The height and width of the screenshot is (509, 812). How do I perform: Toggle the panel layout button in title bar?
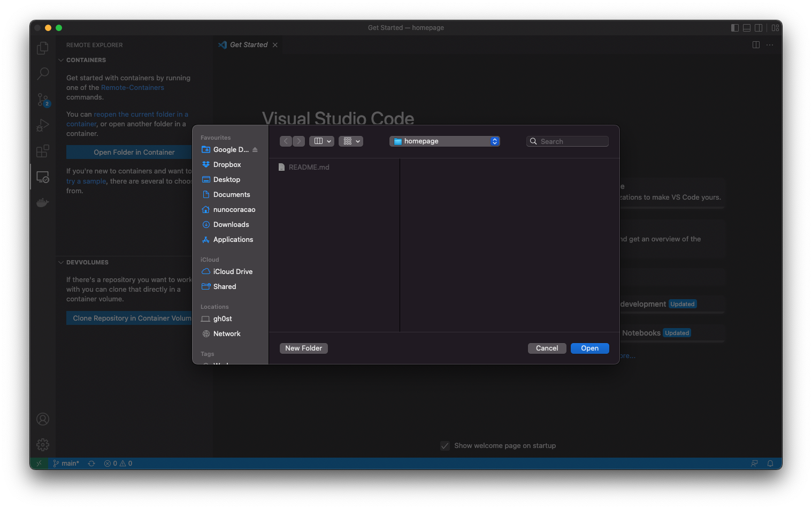[747, 28]
